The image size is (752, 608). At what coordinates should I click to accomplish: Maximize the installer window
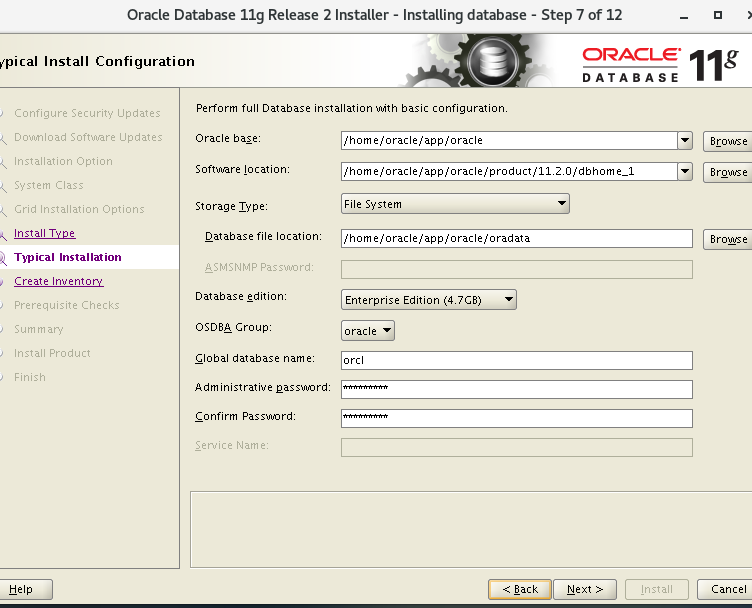coord(718,15)
